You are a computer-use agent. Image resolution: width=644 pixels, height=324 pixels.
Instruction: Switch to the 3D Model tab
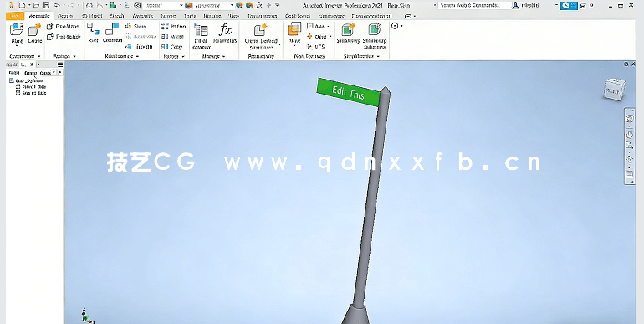(x=92, y=16)
